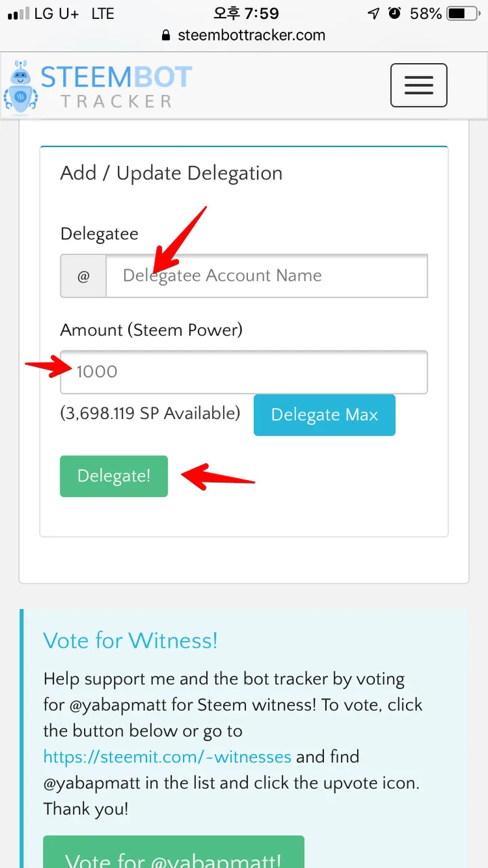Click the STEEMBOT TRACKER title text
488x868 pixels.
coord(116,88)
